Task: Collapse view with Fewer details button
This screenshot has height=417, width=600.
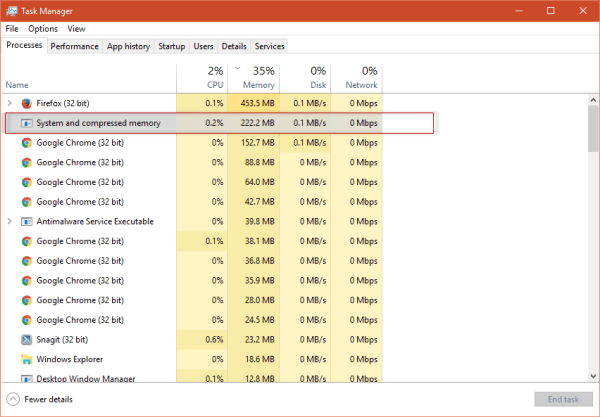Action: [40, 399]
